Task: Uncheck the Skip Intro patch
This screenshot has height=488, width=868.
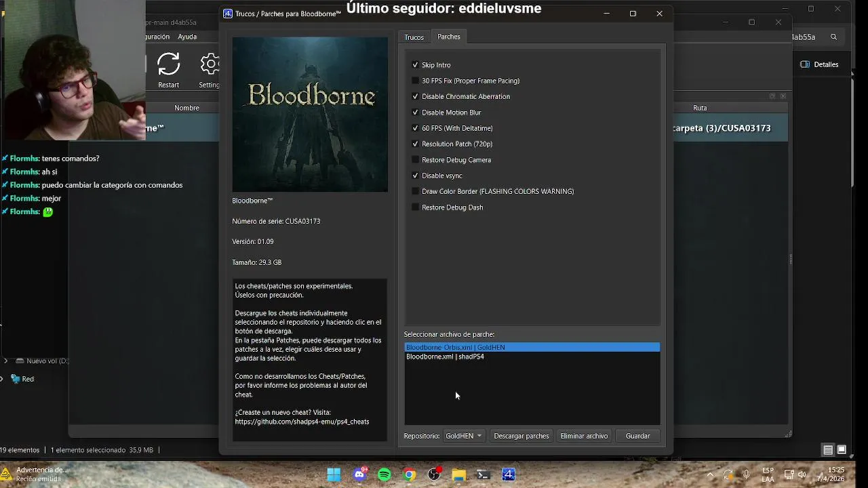Action: pos(416,65)
